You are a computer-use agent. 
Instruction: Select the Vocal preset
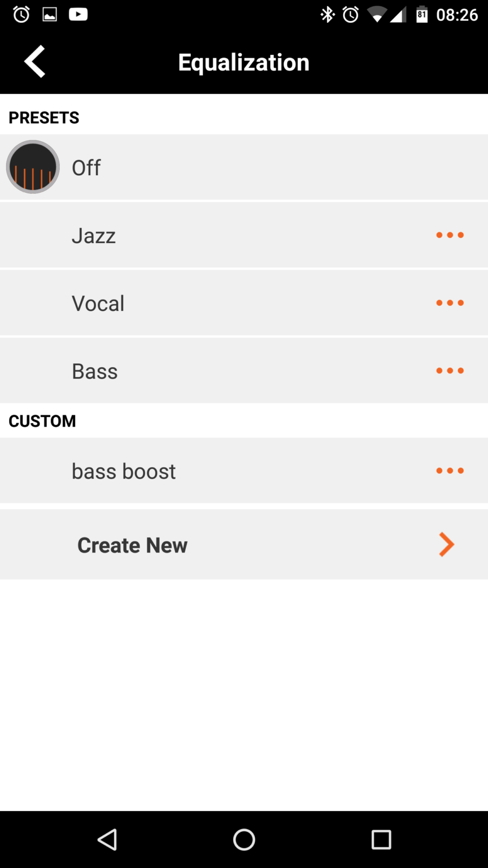click(x=244, y=303)
